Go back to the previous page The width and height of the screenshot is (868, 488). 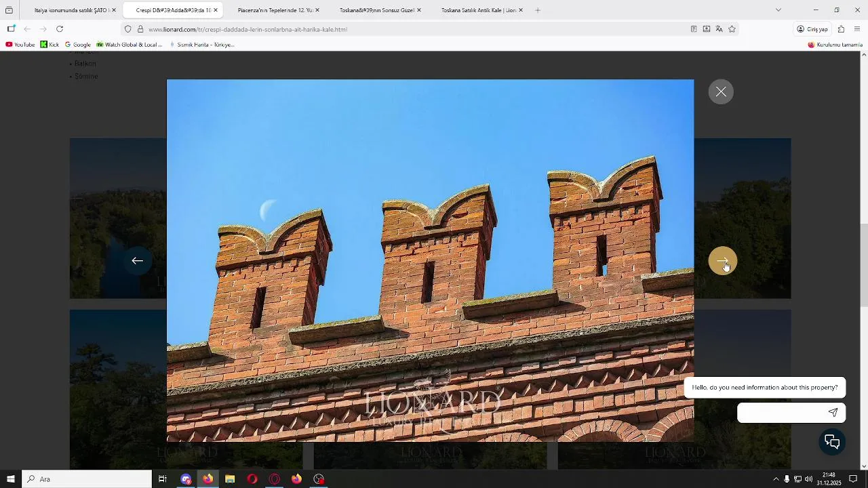point(27,29)
